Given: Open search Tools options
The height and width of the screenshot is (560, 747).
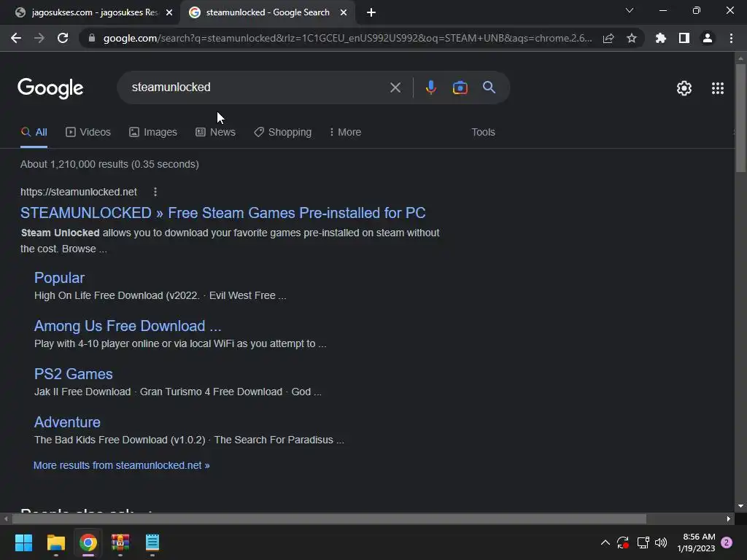Looking at the screenshot, I should point(483,132).
